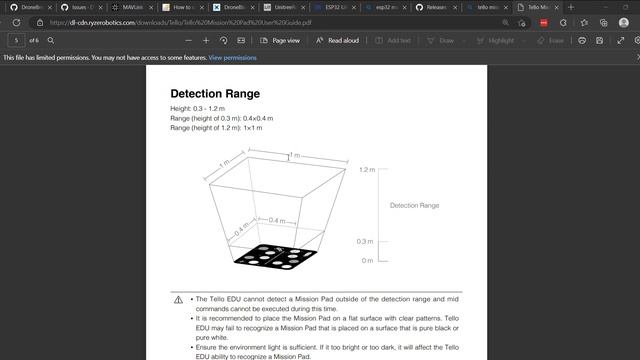Viewport: 640px width, 360px height.
Task: Open the browser Favorites star icon
Action: (584, 23)
